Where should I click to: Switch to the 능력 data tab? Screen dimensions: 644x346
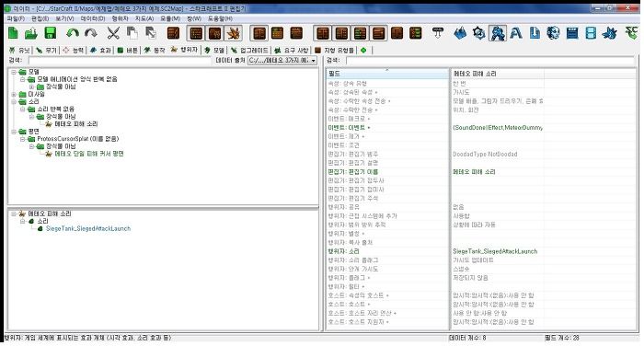click(74, 50)
